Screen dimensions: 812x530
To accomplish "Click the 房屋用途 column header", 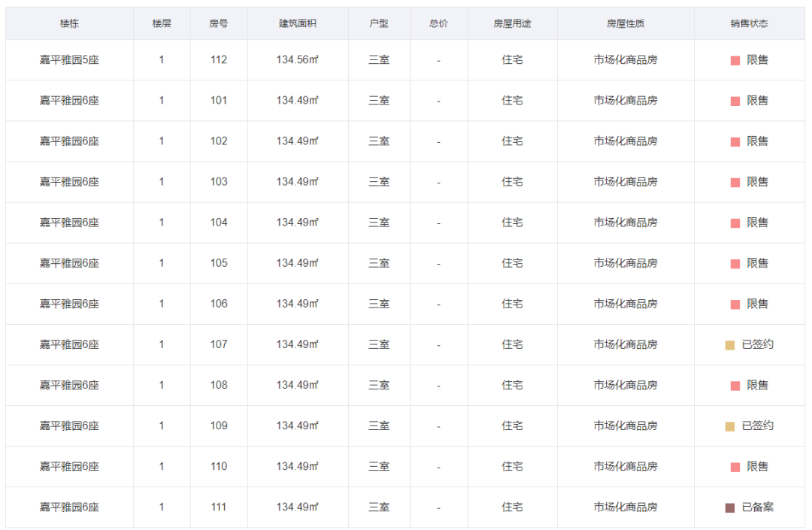I will point(512,23).
